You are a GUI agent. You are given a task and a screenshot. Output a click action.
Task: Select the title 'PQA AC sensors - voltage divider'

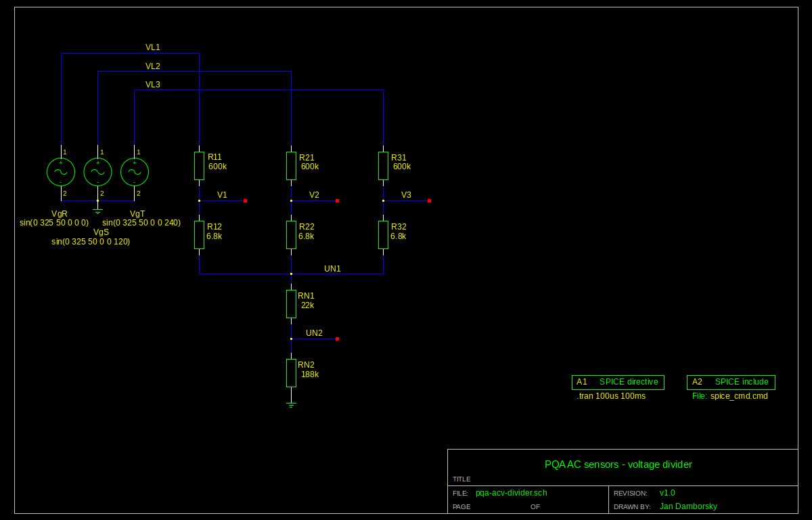coord(618,464)
